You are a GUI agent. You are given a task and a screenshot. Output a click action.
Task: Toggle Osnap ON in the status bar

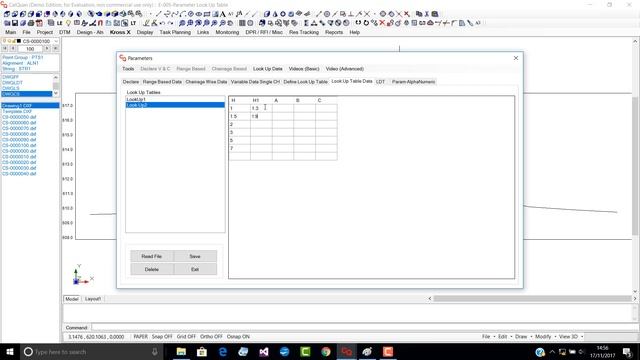238,337
